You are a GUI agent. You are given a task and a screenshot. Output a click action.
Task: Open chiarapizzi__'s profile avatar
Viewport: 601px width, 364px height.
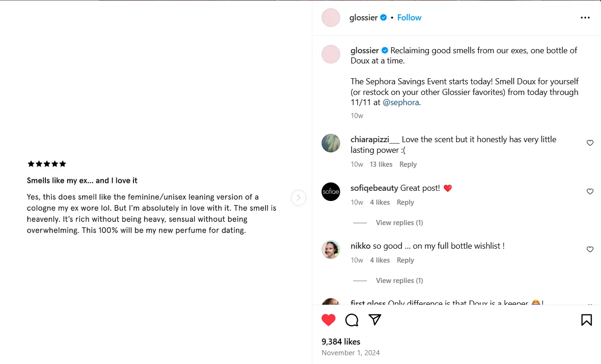pos(330,143)
